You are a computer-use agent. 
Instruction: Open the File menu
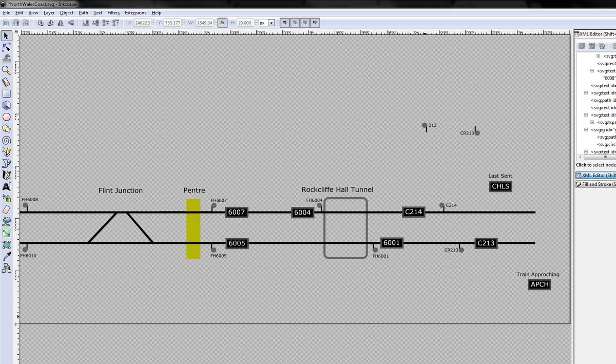point(6,12)
